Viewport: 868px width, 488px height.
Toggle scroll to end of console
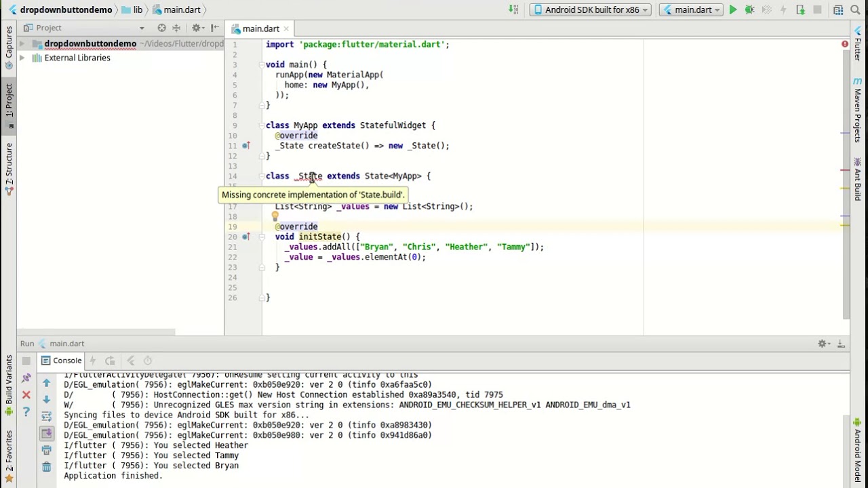coord(46,433)
